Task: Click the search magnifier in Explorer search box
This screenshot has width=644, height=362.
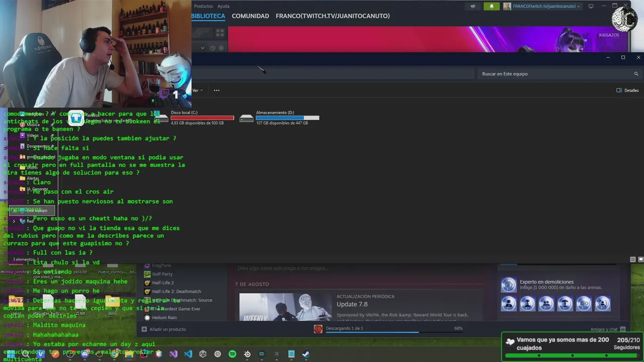Action: pos(636,74)
